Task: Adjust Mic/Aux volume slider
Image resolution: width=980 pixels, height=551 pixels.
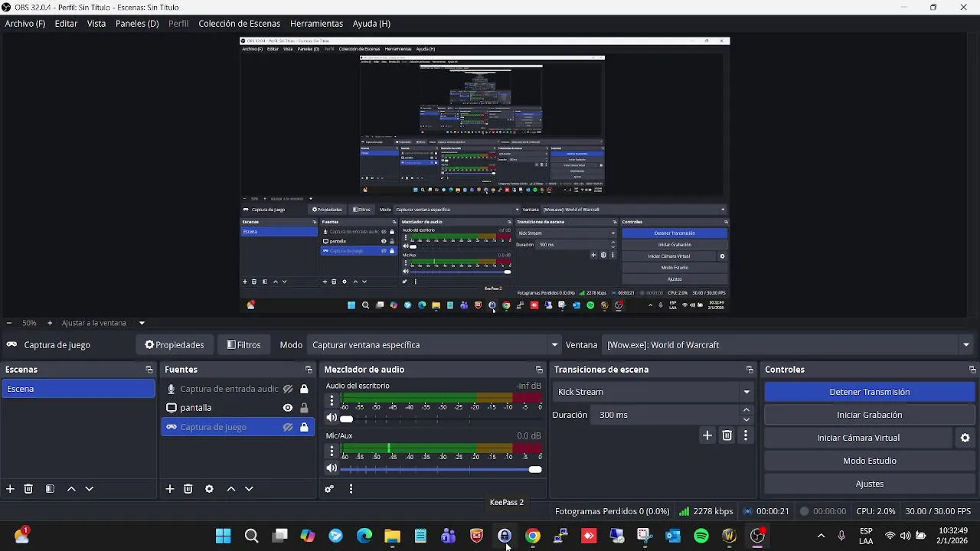Action: coord(442,469)
